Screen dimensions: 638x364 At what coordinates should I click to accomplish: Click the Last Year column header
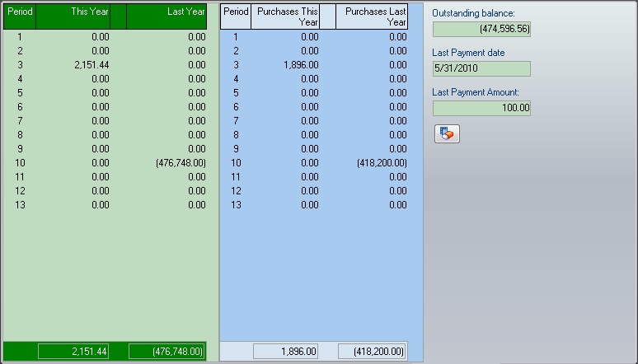click(167, 16)
